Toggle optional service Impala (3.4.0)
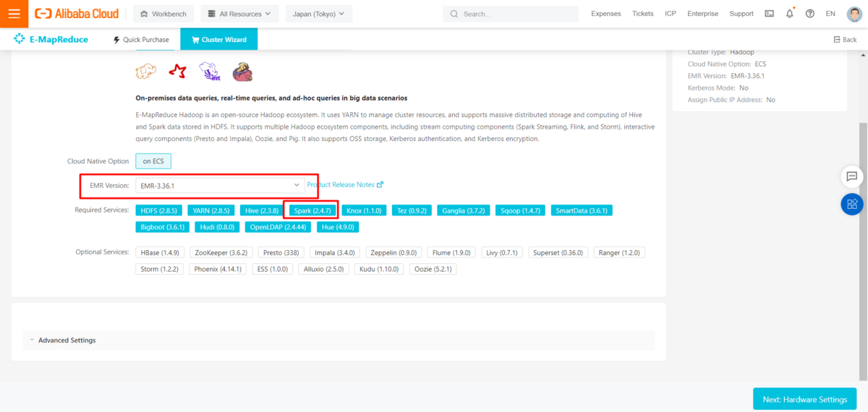 335,253
